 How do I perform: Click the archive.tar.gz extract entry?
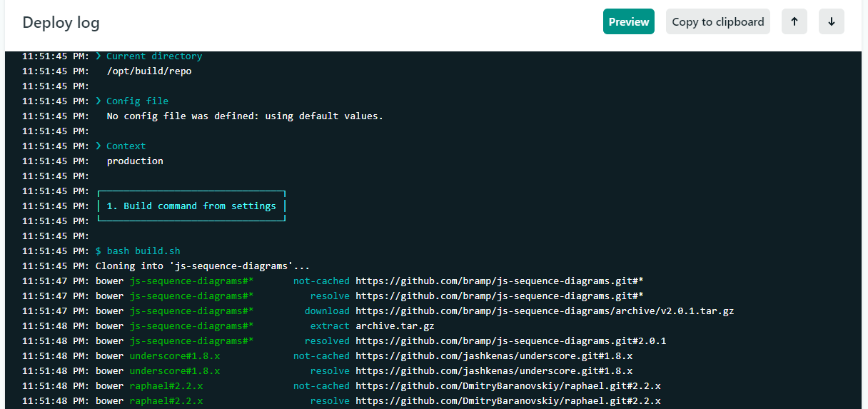pyautogui.click(x=394, y=325)
